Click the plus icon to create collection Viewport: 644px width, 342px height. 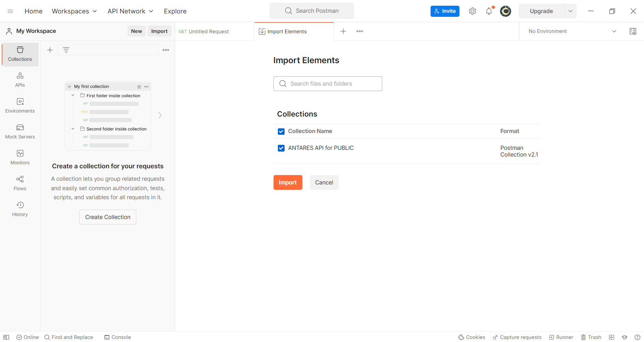click(50, 50)
